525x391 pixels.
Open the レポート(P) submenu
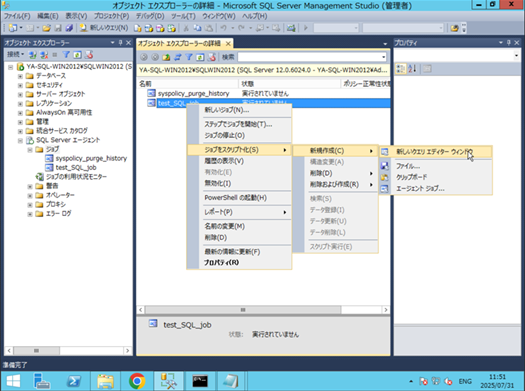(x=239, y=212)
